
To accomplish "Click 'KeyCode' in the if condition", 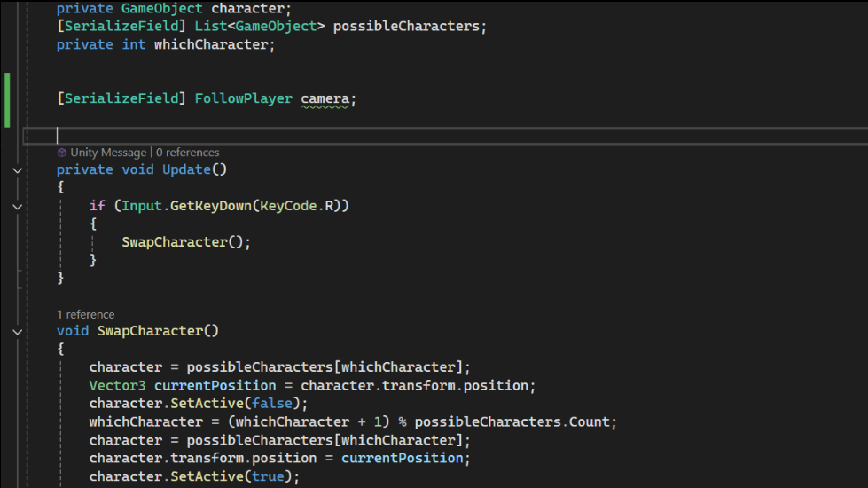I will 288,206.
